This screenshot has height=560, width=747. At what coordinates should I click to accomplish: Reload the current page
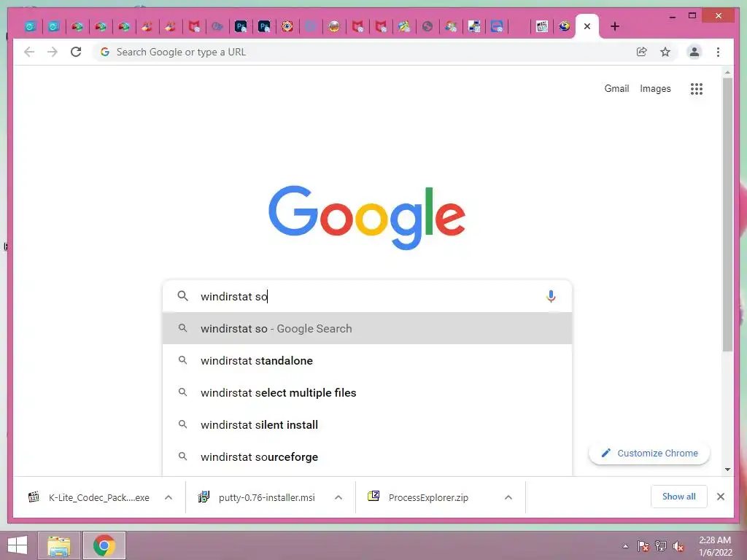coord(76,52)
